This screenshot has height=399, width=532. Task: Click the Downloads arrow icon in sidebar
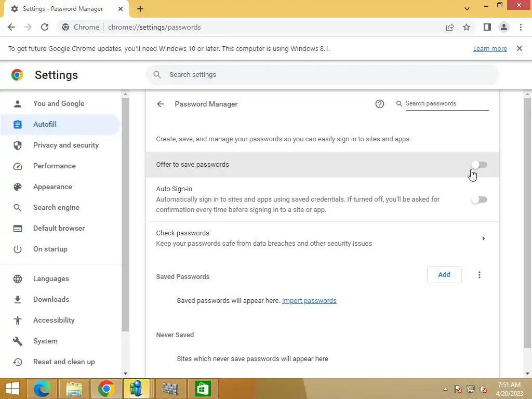[x=17, y=300]
